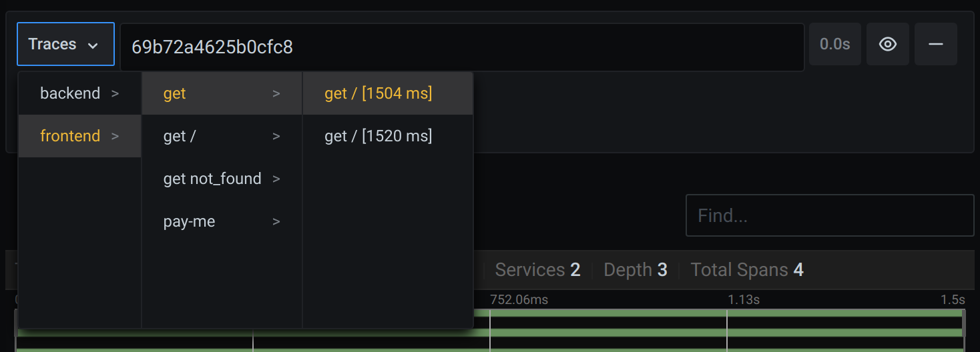Click the Services 2 summary label
This screenshot has height=352, width=980.
(x=537, y=270)
